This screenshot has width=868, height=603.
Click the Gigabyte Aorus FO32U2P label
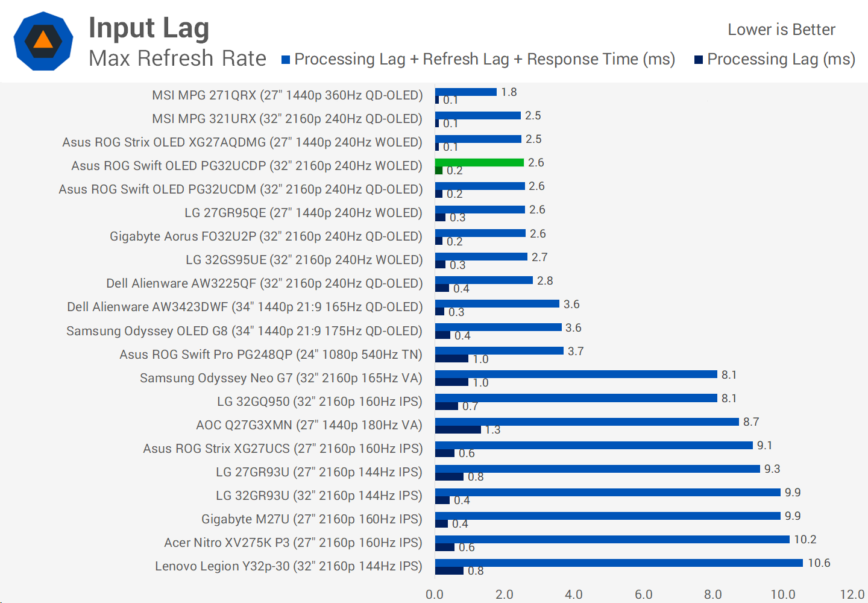(x=266, y=236)
